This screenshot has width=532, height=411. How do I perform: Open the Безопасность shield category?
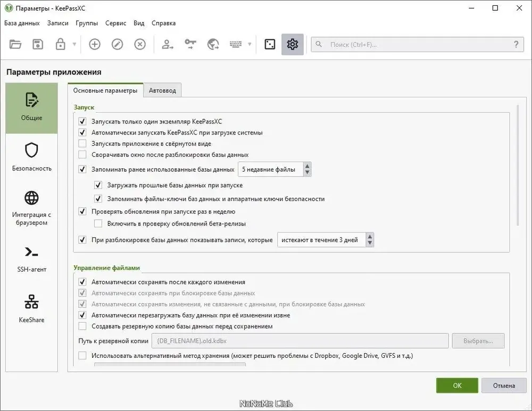tap(31, 157)
